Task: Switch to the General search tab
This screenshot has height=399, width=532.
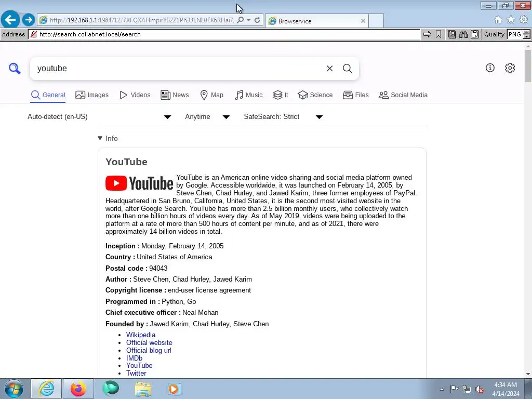Action: [48, 95]
